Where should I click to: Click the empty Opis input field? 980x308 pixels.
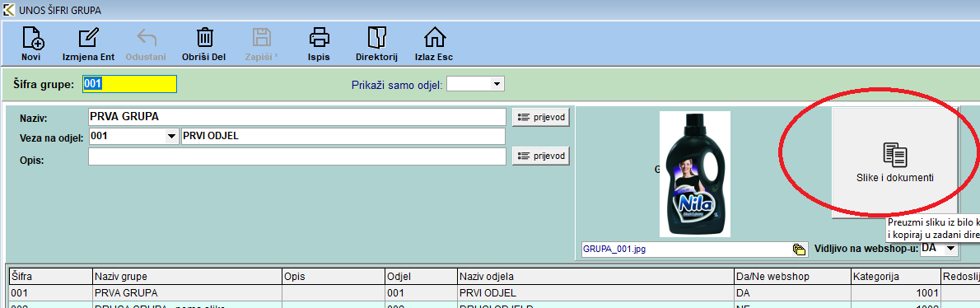(x=296, y=156)
